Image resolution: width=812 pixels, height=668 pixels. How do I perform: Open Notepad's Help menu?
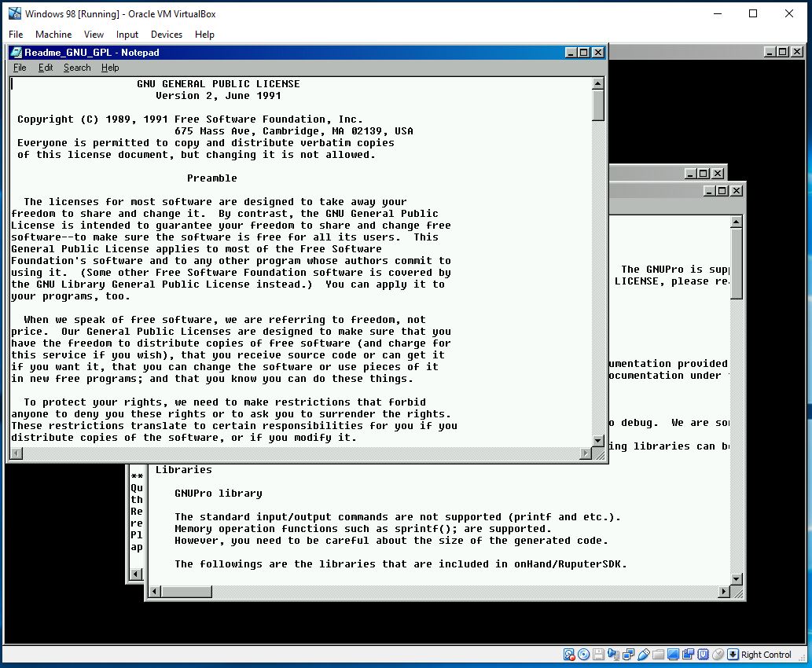pyautogui.click(x=110, y=68)
